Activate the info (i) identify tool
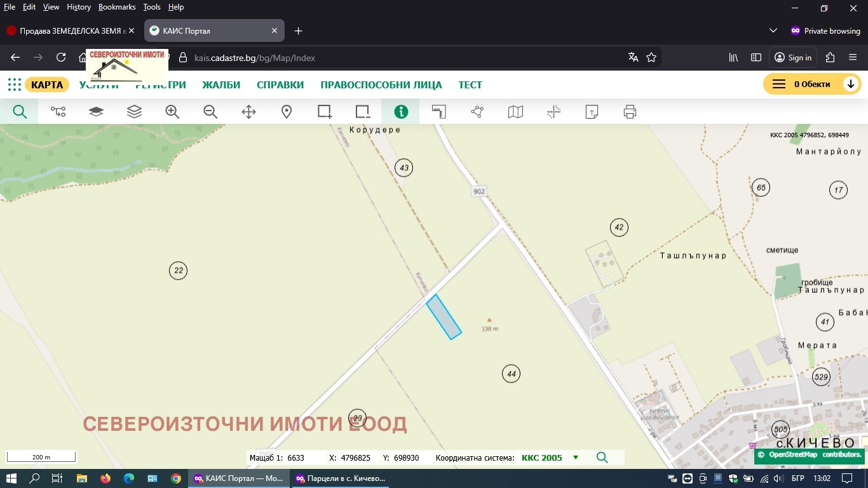The image size is (868, 488). [x=400, y=111]
